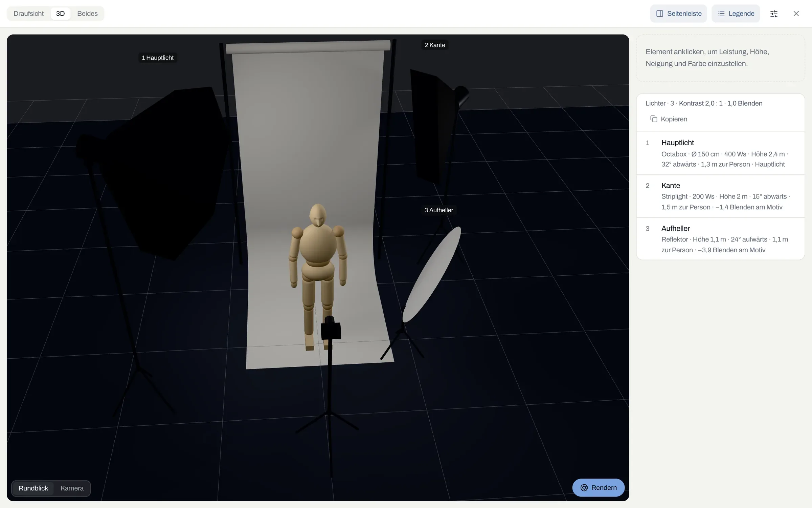Switch to the Beides view tab
The height and width of the screenshot is (508, 812).
[x=87, y=14]
